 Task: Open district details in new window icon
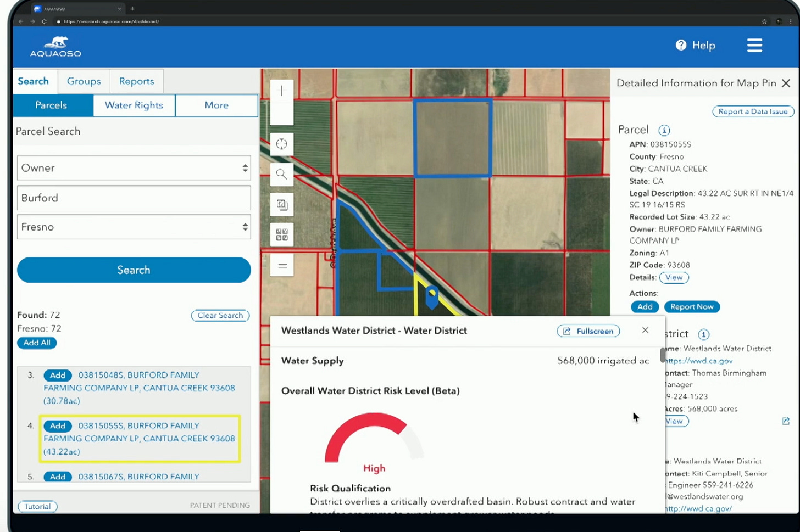786,421
